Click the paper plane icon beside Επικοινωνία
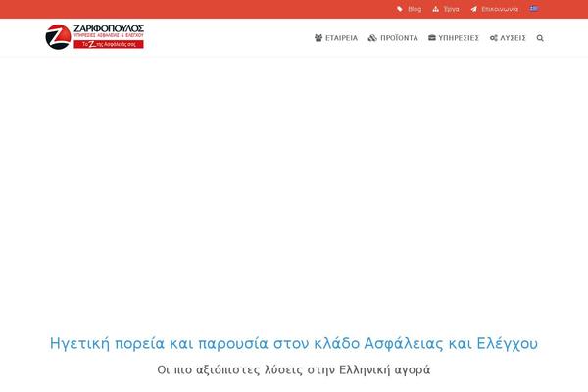The height and width of the screenshot is (392, 588). click(x=474, y=9)
